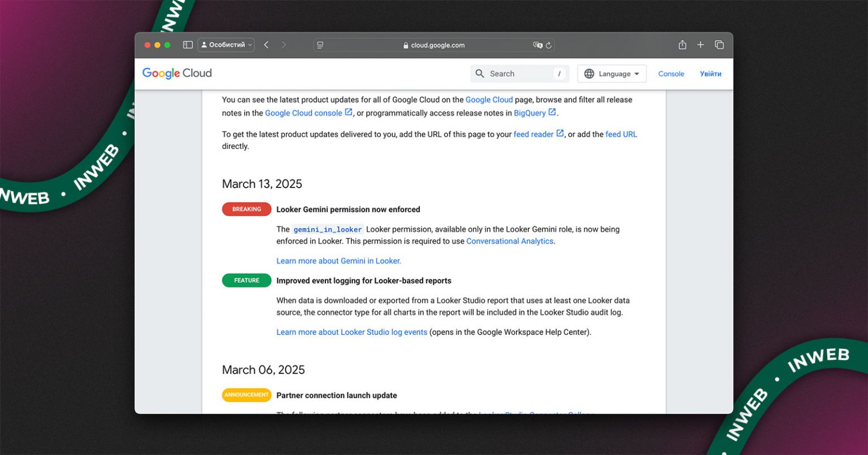Click the slash shortcut hint in search
This screenshot has height=455, width=868.
[559, 73]
